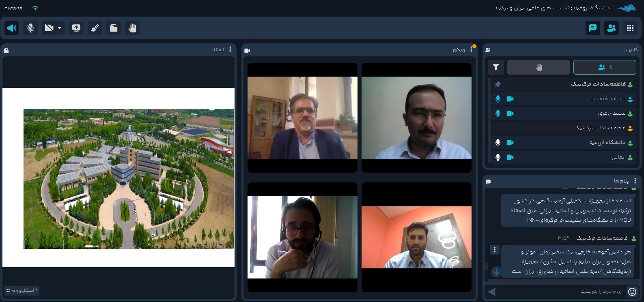Open the Doc1 panel options menu
Viewport: 644px width, 302px height.
click(230, 49)
